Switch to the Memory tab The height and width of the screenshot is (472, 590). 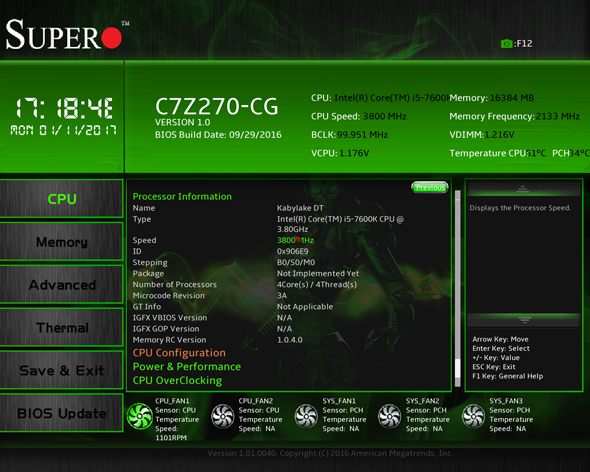tap(62, 241)
